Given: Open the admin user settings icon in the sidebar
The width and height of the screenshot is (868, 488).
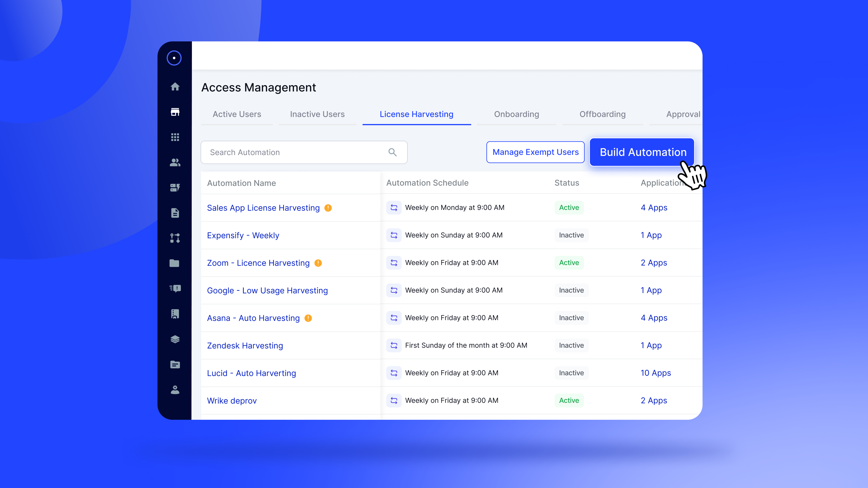Looking at the screenshot, I should click(175, 390).
